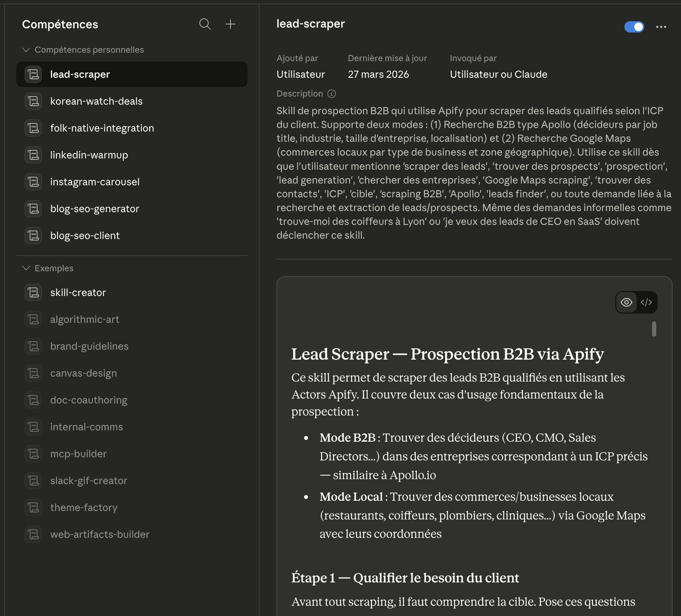This screenshot has width=681, height=616.
Task: Collapse the Compétences personnelles section
Action: click(26, 50)
